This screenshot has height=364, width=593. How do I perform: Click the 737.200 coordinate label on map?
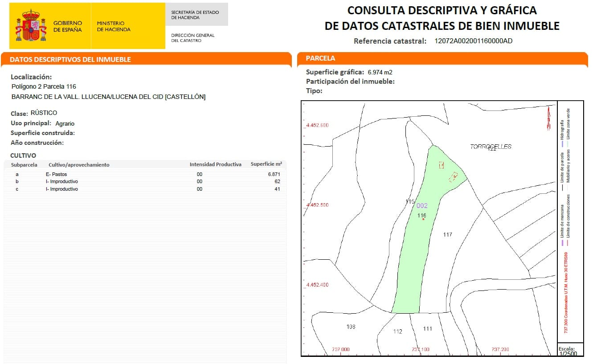[500, 350]
